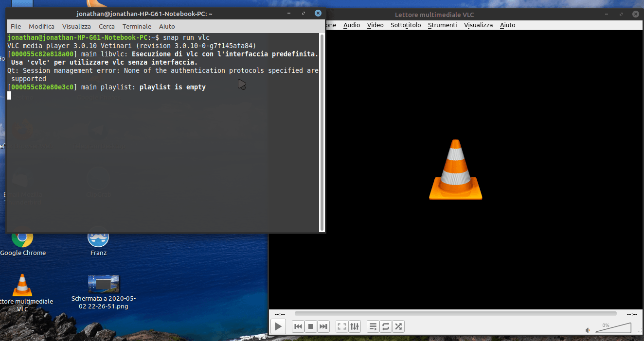Click the terminal vertical scrollbar
The height and width of the screenshot is (341, 644).
(321, 132)
